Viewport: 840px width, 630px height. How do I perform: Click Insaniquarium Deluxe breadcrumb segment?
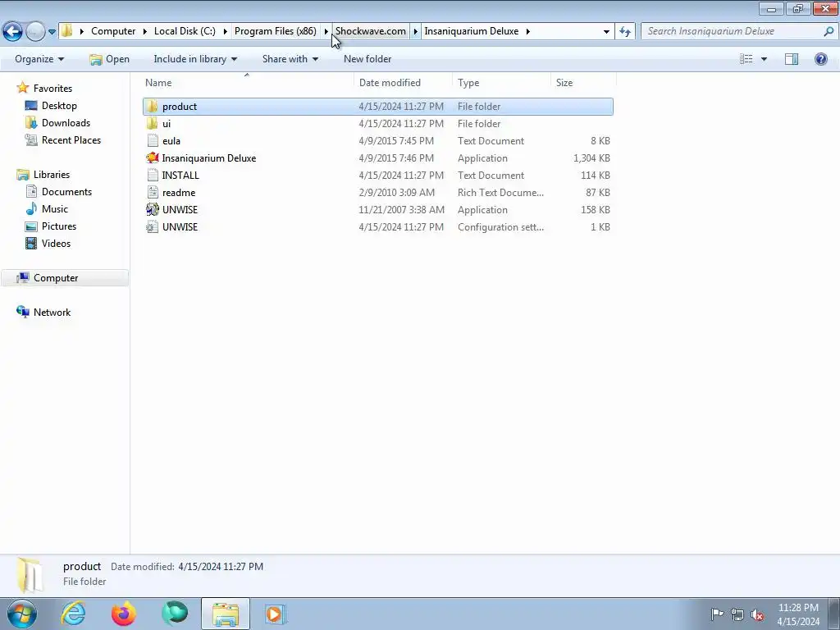pyautogui.click(x=472, y=31)
